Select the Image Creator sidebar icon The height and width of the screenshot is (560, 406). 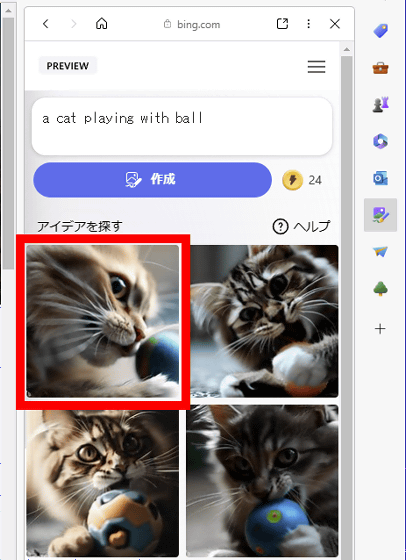tap(381, 215)
